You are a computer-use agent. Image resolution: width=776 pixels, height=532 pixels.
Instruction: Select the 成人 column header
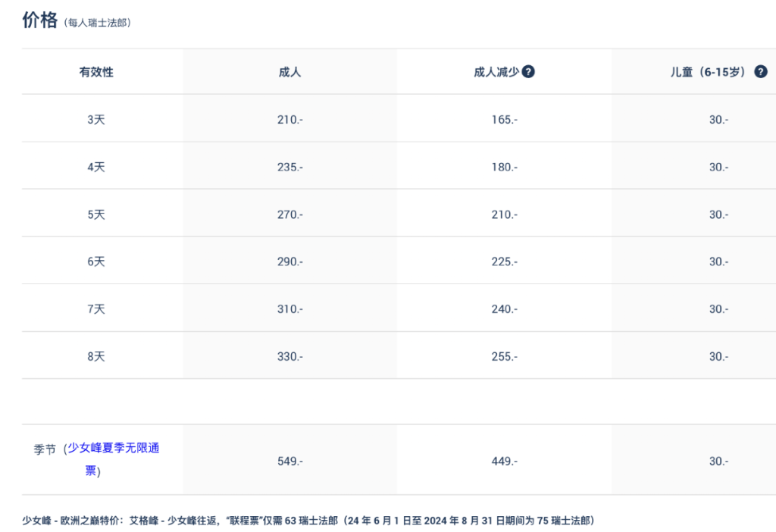(x=290, y=72)
